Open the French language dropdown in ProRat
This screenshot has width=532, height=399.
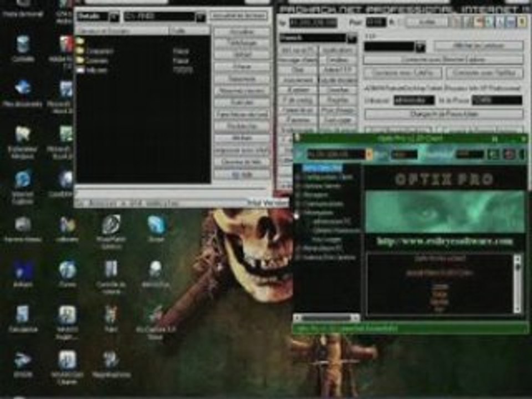(x=352, y=38)
